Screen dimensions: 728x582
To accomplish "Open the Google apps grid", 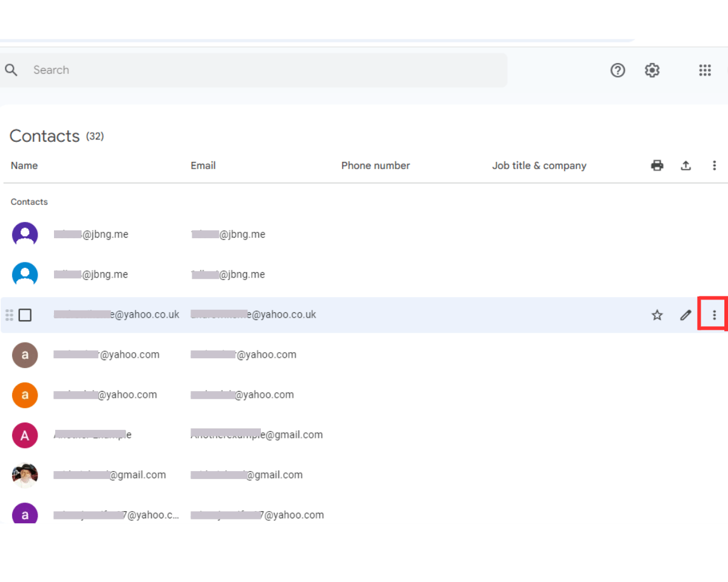I will [x=705, y=70].
